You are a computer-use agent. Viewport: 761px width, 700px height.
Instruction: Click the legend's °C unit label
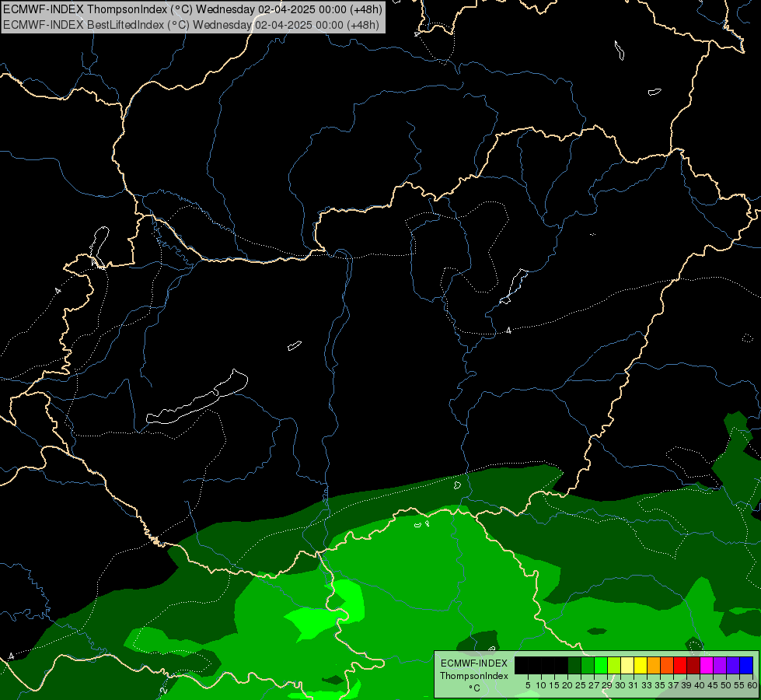click(475, 688)
